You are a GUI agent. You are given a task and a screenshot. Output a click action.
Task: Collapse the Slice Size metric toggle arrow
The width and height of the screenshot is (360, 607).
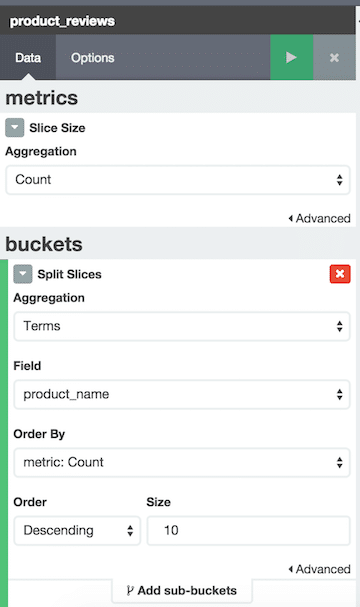click(15, 128)
